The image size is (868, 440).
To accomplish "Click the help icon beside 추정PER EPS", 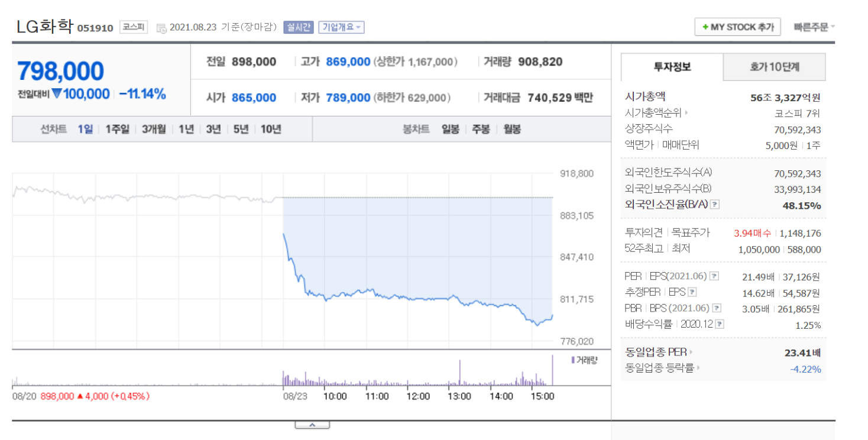I will (x=692, y=292).
